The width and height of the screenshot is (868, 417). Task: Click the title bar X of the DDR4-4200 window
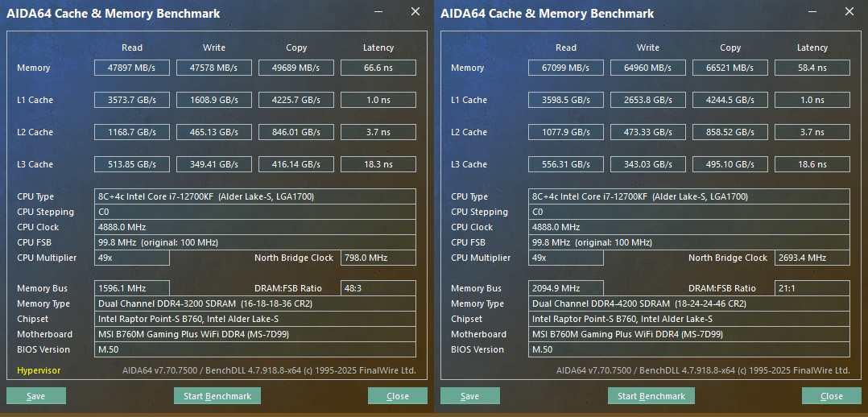tap(849, 12)
